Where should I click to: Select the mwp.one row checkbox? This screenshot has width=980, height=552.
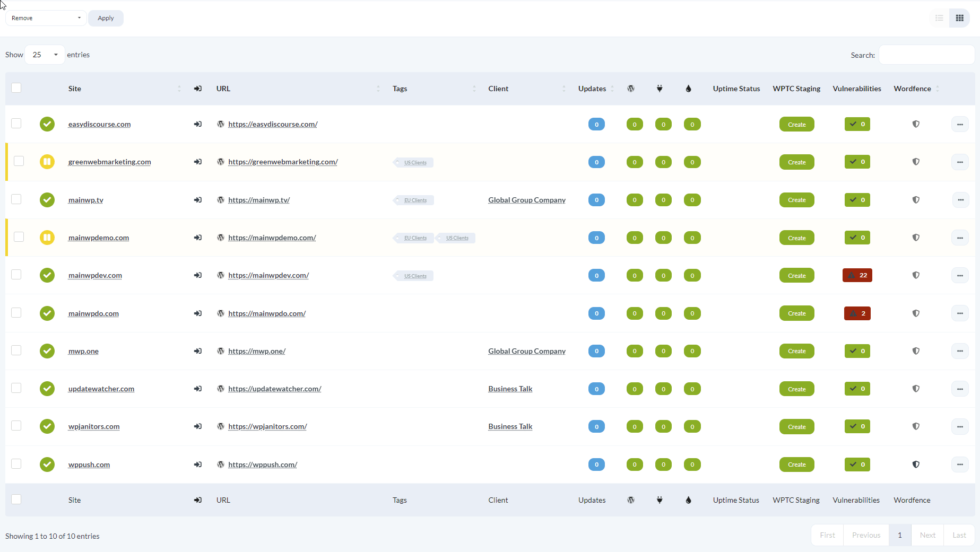coord(16,351)
